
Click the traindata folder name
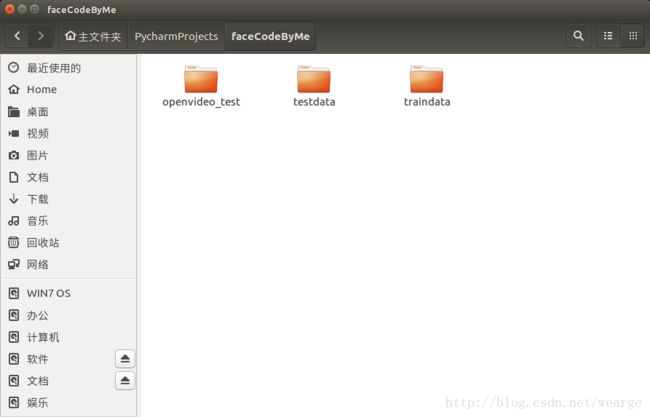click(427, 102)
